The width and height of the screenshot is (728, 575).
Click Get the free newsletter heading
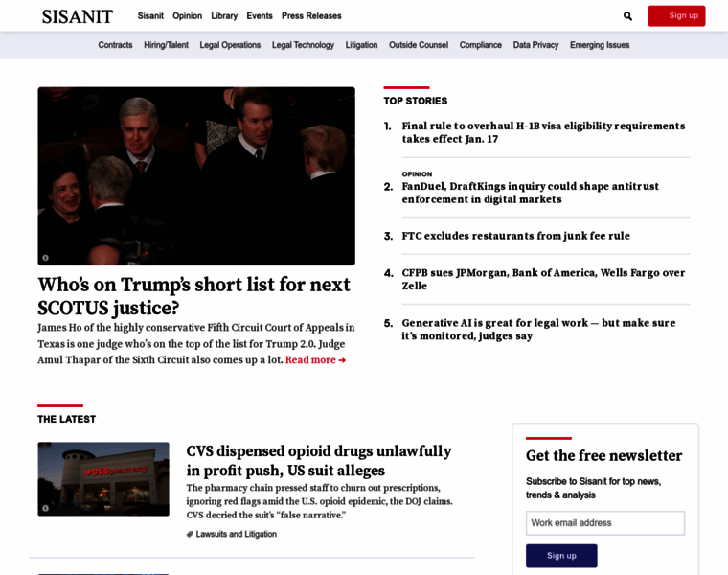pyautogui.click(x=604, y=455)
